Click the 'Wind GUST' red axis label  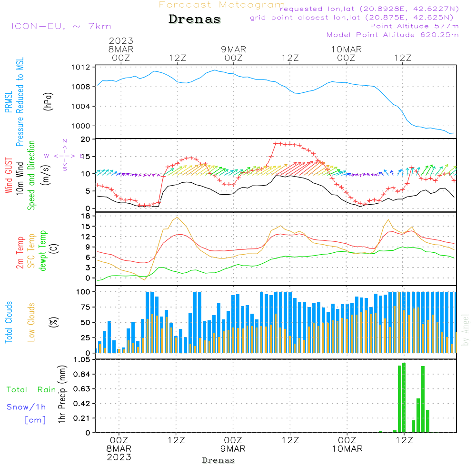[x=9, y=176]
